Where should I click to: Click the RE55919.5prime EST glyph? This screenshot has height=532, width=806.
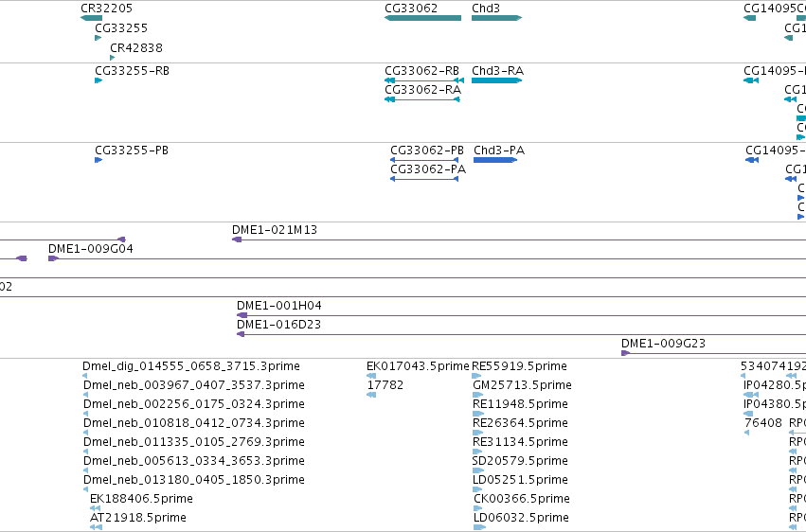(x=476, y=376)
